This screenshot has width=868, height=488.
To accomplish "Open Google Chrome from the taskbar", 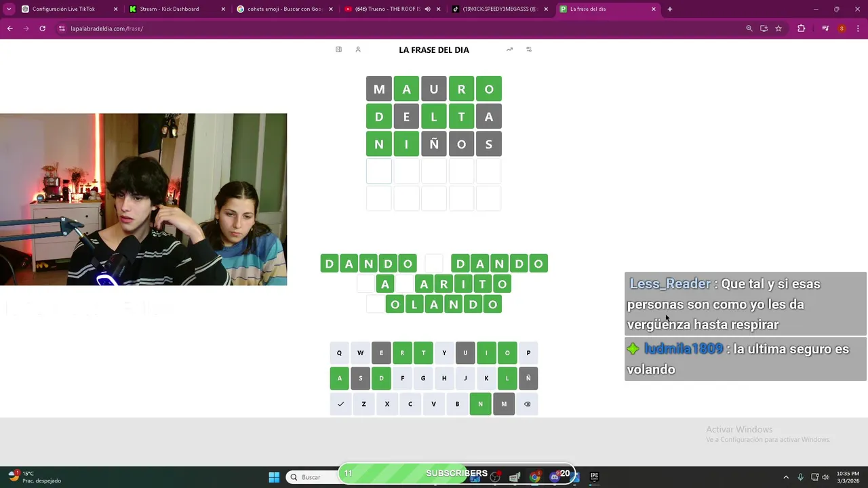I will point(535,476).
